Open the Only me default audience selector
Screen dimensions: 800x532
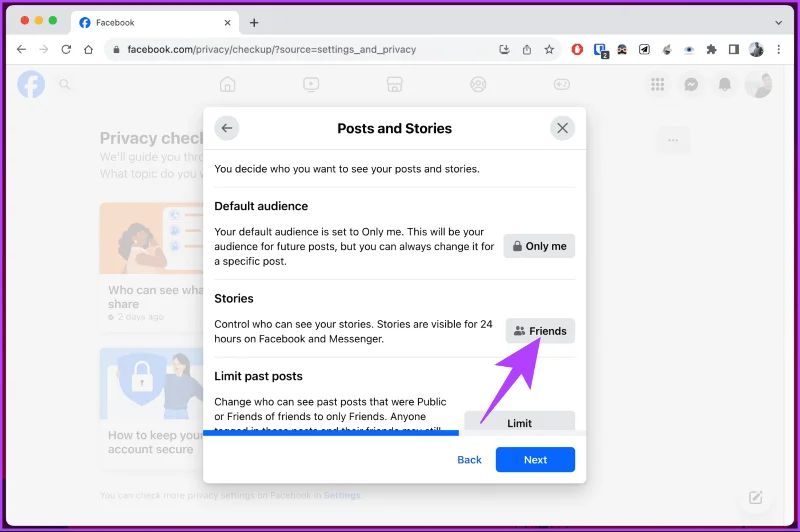539,246
